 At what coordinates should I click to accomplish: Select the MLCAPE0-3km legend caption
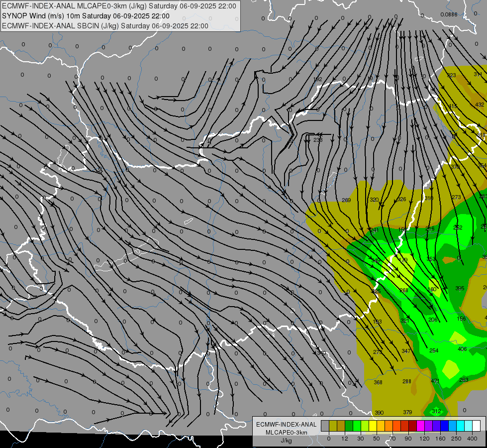pyautogui.click(x=287, y=433)
